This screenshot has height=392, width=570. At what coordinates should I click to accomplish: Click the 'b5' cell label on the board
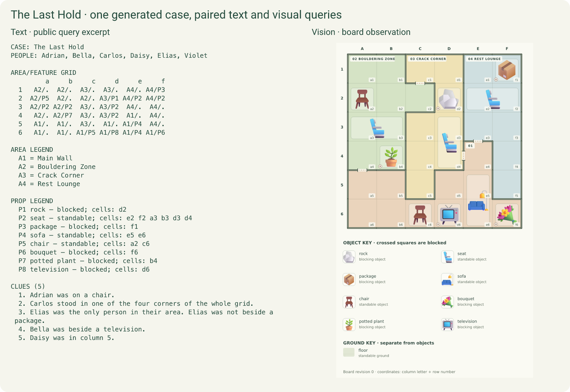tap(401, 196)
